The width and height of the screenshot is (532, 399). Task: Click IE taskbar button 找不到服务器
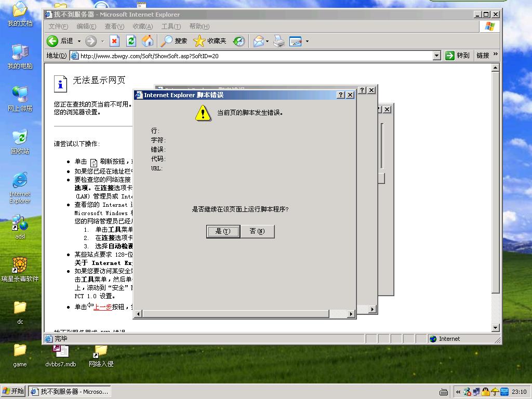point(70,392)
